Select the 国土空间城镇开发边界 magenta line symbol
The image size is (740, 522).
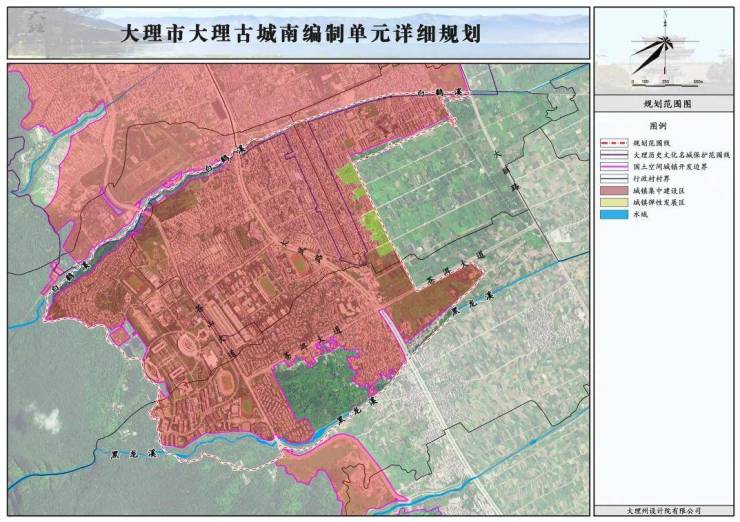614,167
